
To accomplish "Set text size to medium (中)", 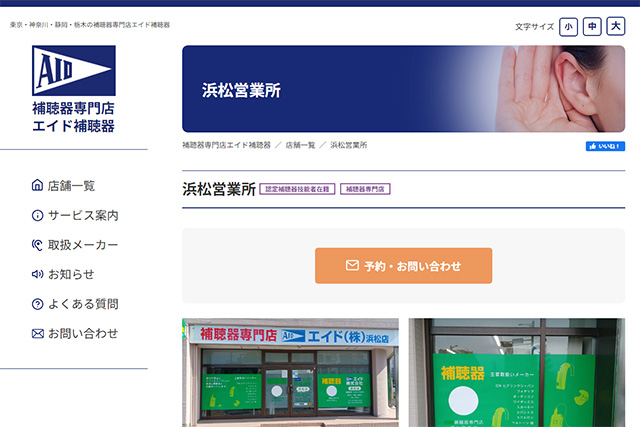I will coord(592,27).
